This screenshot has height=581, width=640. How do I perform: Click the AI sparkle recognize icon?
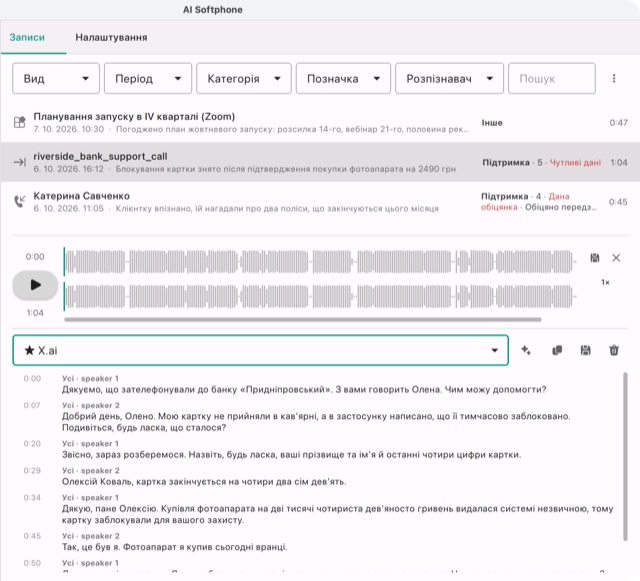[526, 350]
